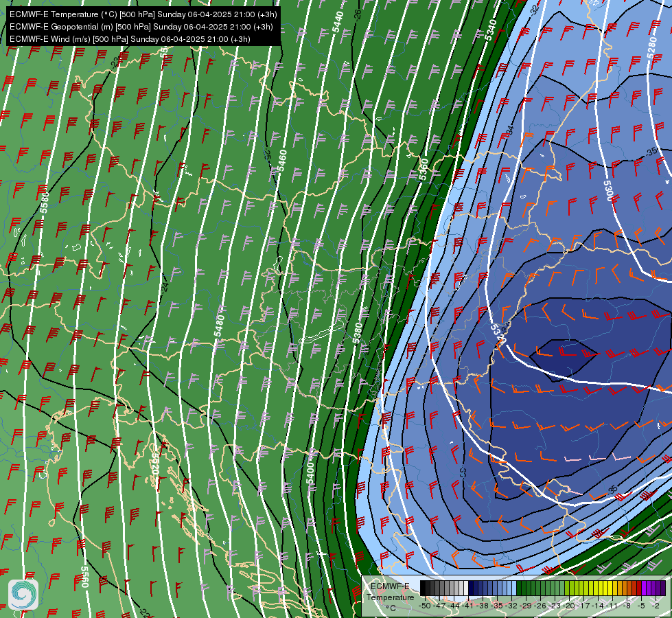Click the 5560 geopotential contour label
The width and height of the screenshot is (672, 618).
84,577
